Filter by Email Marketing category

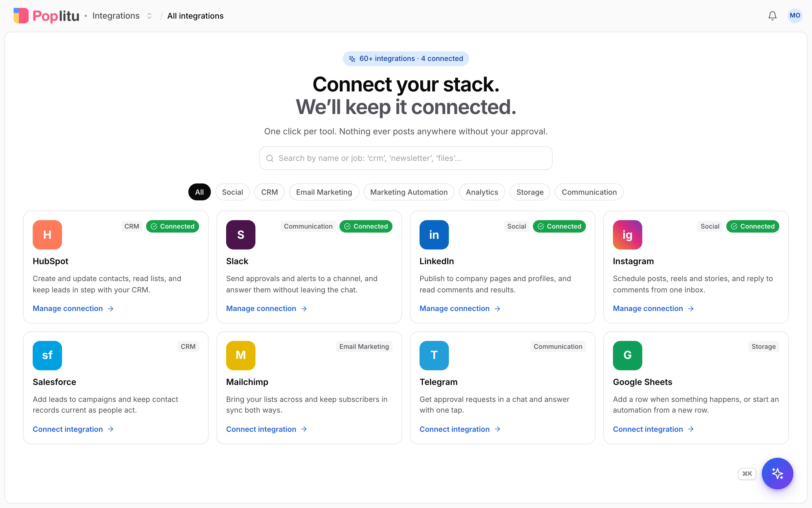(324, 192)
